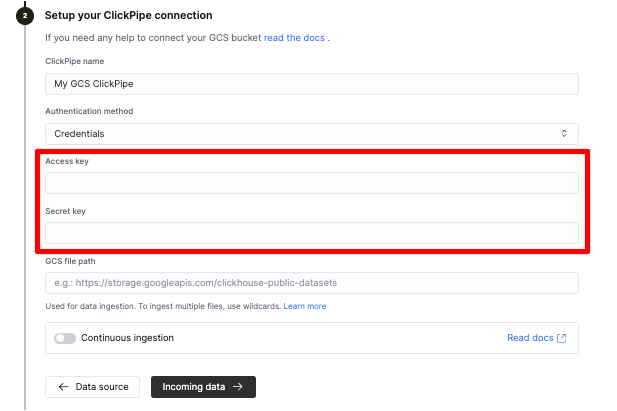
Task: Proceed with the Incoming data button
Action: 203,387
